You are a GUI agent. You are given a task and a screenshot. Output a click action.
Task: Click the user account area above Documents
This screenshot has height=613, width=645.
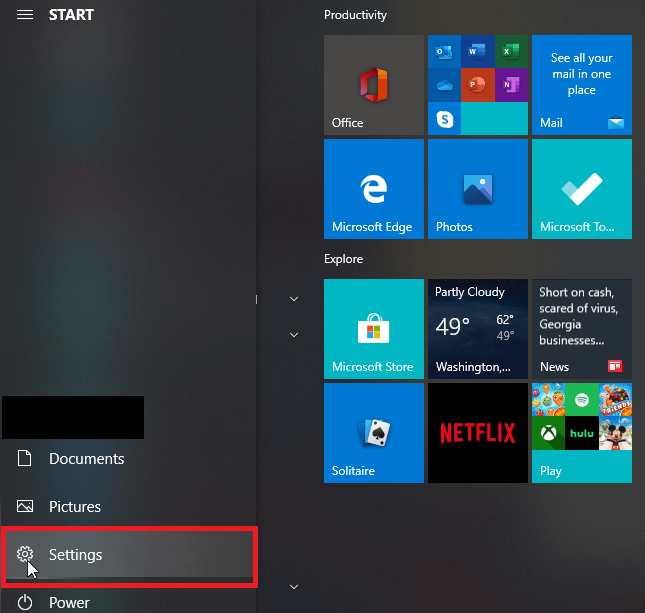point(73,417)
